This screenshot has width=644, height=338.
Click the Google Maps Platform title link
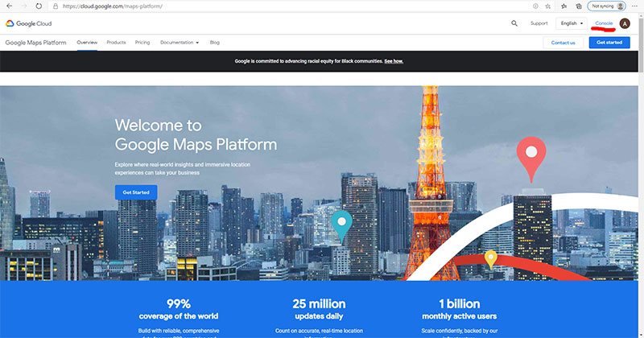[35, 43]
